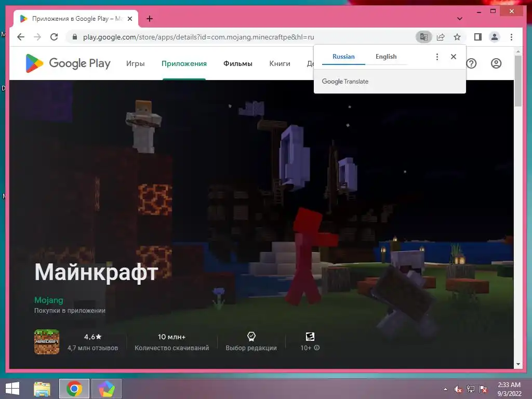The width and height of the screenshot is (532, 399).
Task: Open File Explorer from the taskbar
Action: point(42,389)
